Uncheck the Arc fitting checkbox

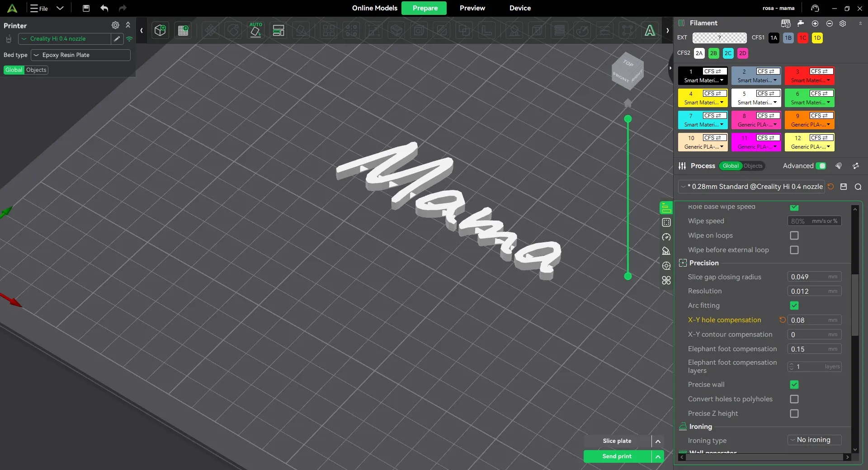tap(794, 305)
